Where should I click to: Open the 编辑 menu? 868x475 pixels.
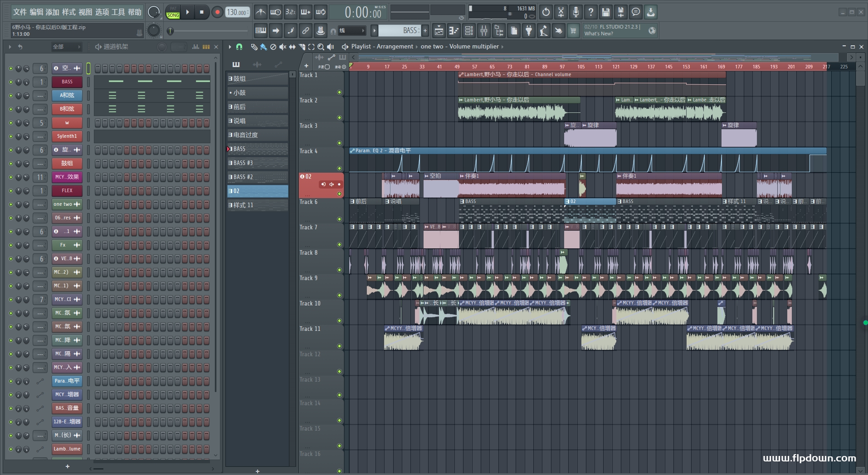click(x=36, y=12)
